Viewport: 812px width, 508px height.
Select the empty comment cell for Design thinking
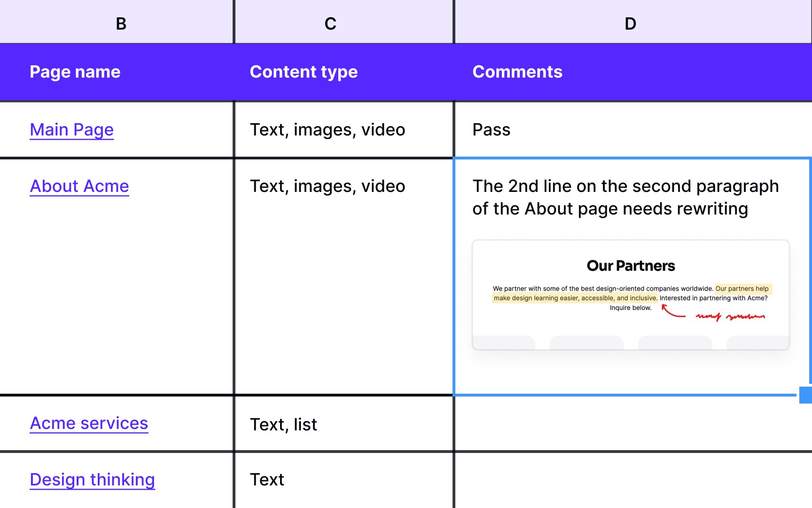pos(633,480)
